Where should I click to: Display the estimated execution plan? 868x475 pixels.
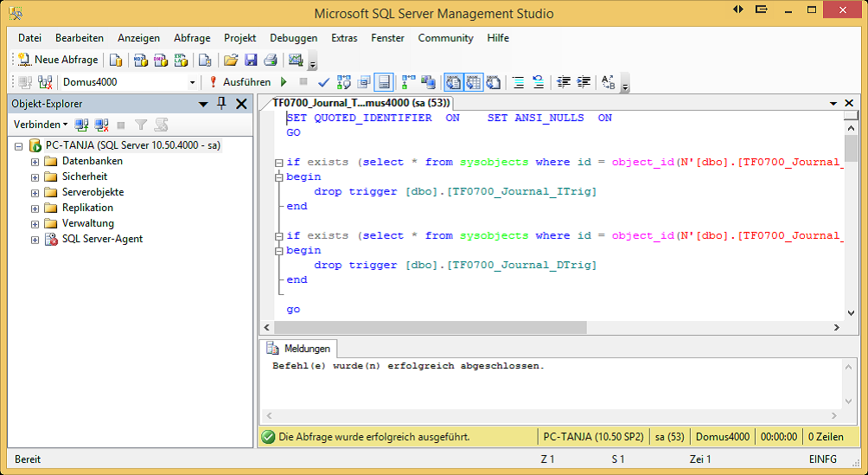click(344, 82)
